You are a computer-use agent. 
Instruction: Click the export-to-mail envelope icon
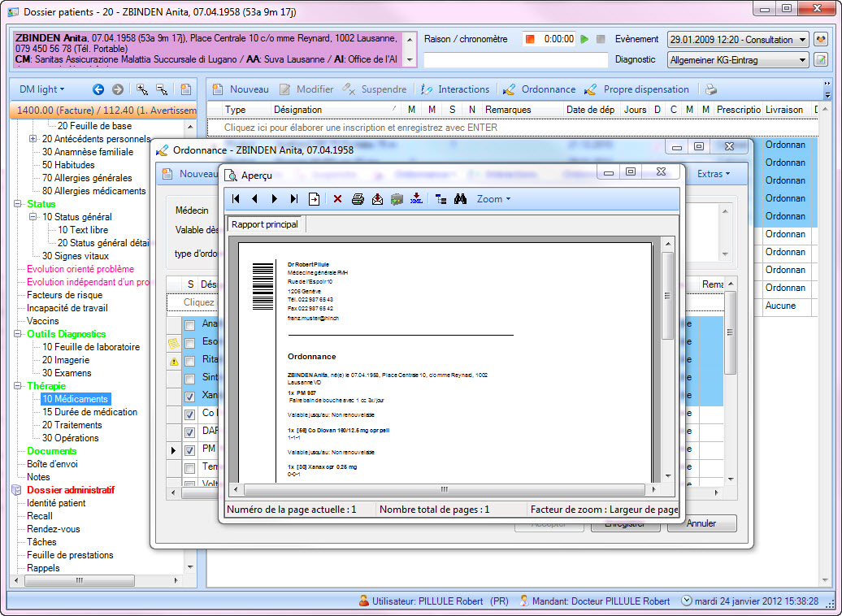[377, 199]
